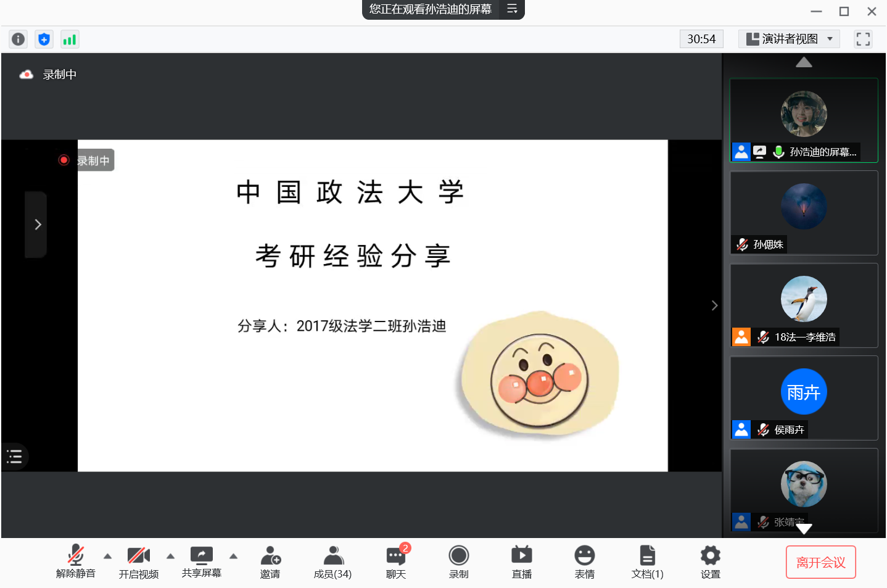Click the meeting info icon

(19, 39)
